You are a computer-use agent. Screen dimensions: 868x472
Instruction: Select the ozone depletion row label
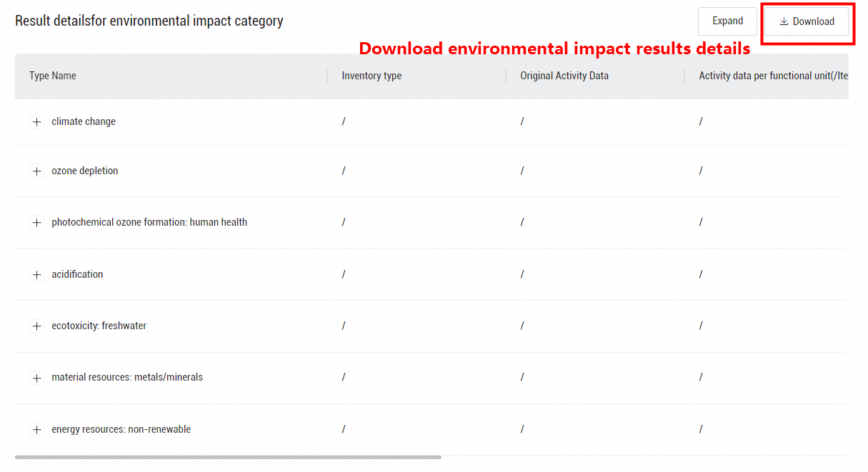(85, 171)
